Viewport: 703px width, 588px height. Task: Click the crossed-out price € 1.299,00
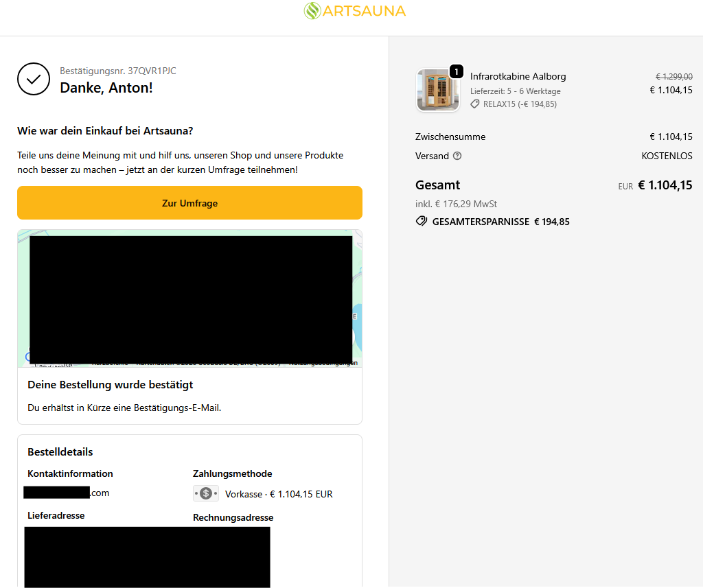click(x=674, y=77)
